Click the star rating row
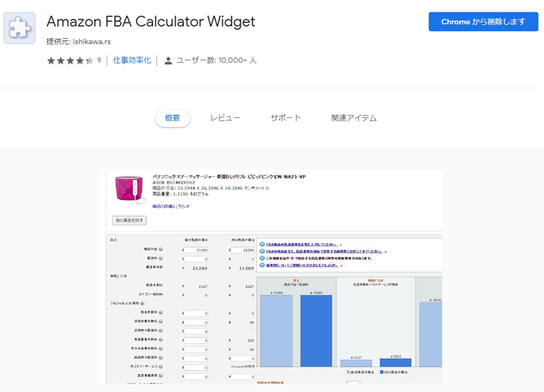 coord(70,61)
